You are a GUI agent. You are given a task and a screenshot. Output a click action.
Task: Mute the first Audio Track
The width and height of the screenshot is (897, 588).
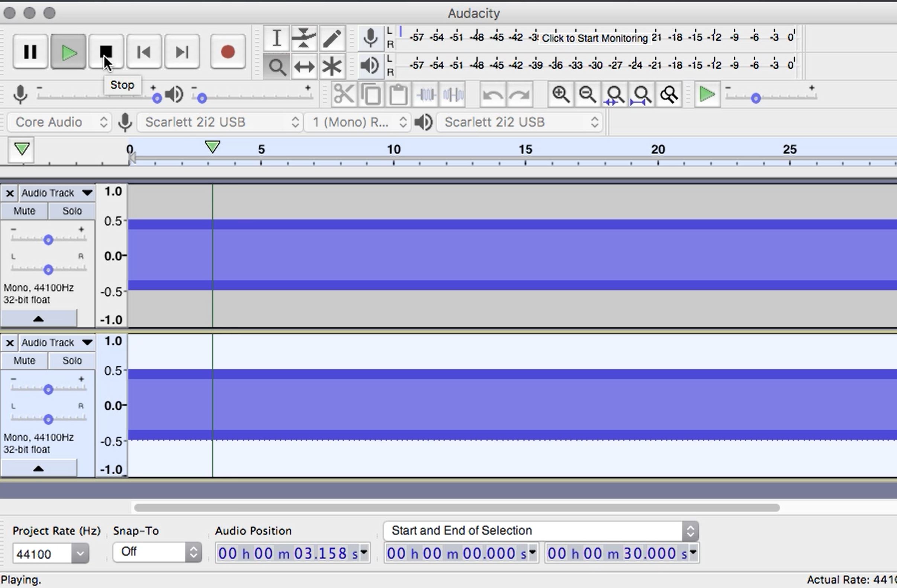tap(24, 211)
